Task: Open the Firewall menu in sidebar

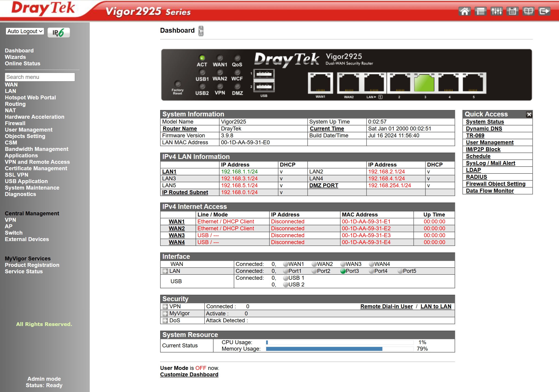Action: point(15,123)
